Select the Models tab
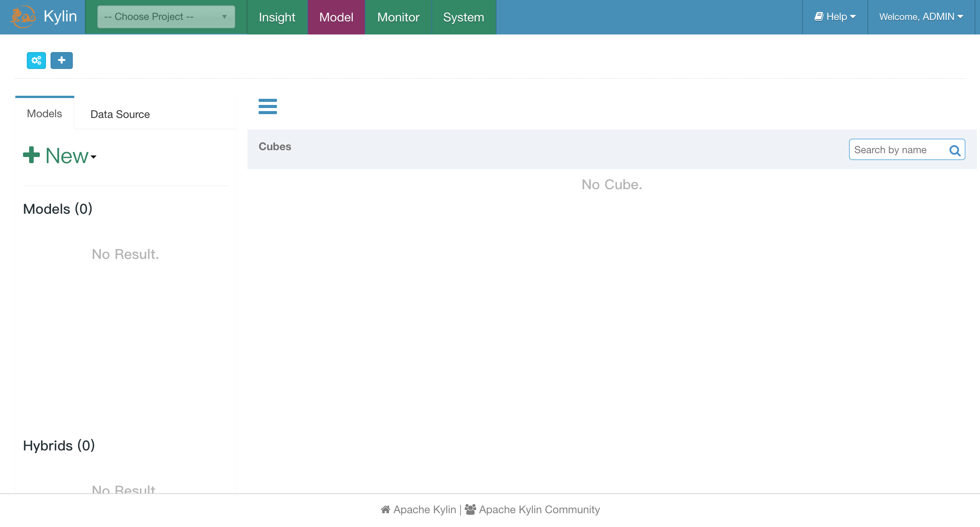 (44, 114)
